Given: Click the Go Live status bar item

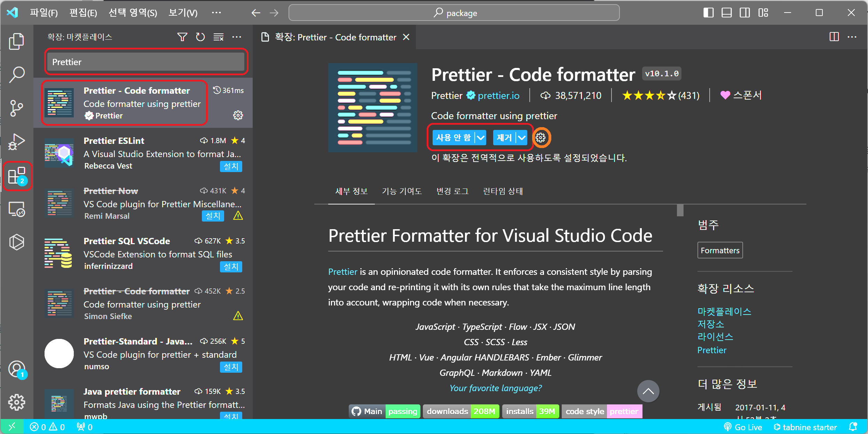Looking at the screenshot, I should [743, 427].
